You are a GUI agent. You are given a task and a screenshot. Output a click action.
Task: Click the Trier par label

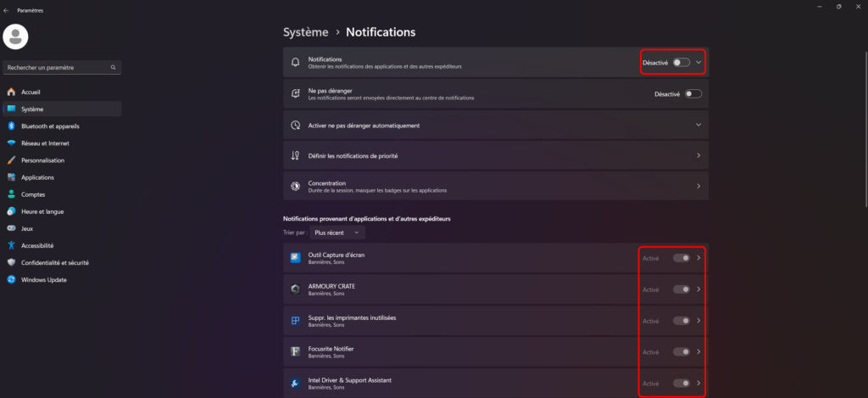tap(295, 233)
